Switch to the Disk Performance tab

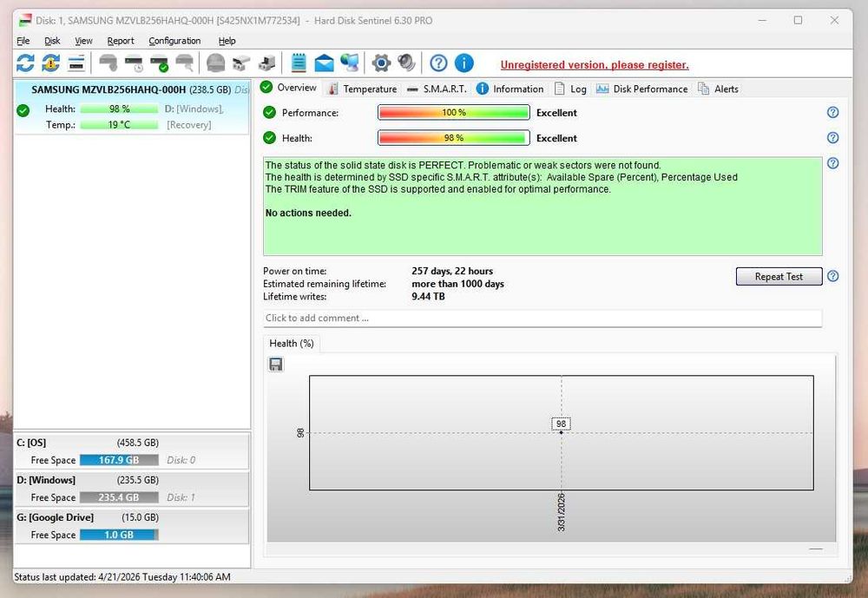tap(642, 89)
